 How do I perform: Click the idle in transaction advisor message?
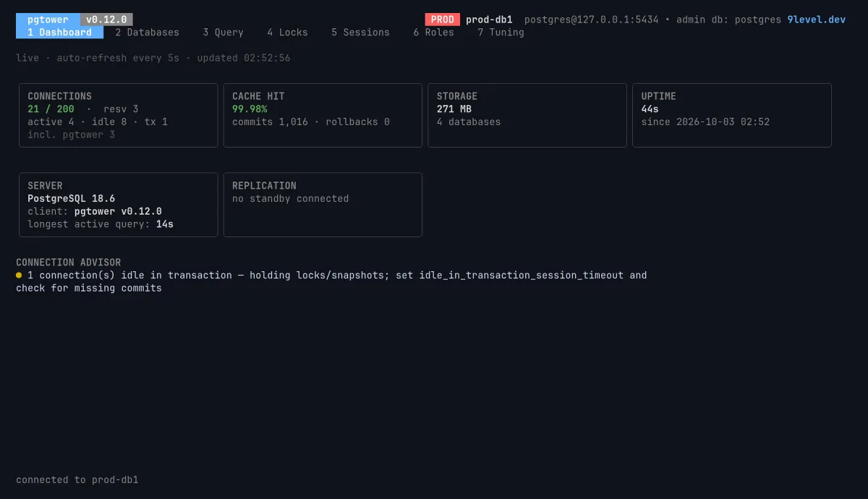tap(331, 282)
